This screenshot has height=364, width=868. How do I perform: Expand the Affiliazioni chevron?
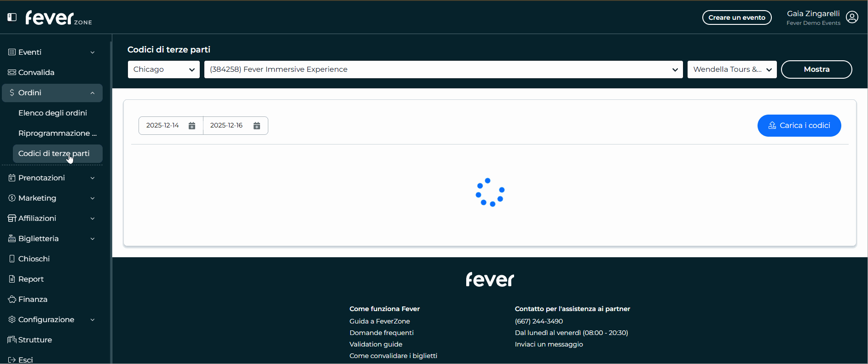[93, 219]
